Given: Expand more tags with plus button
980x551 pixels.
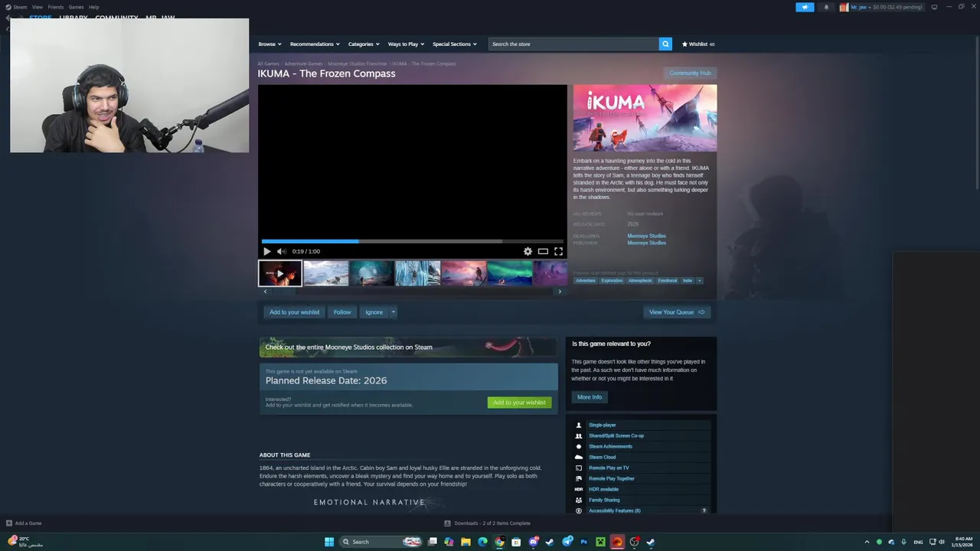Looking at the screenshot, I should (699, 280).
